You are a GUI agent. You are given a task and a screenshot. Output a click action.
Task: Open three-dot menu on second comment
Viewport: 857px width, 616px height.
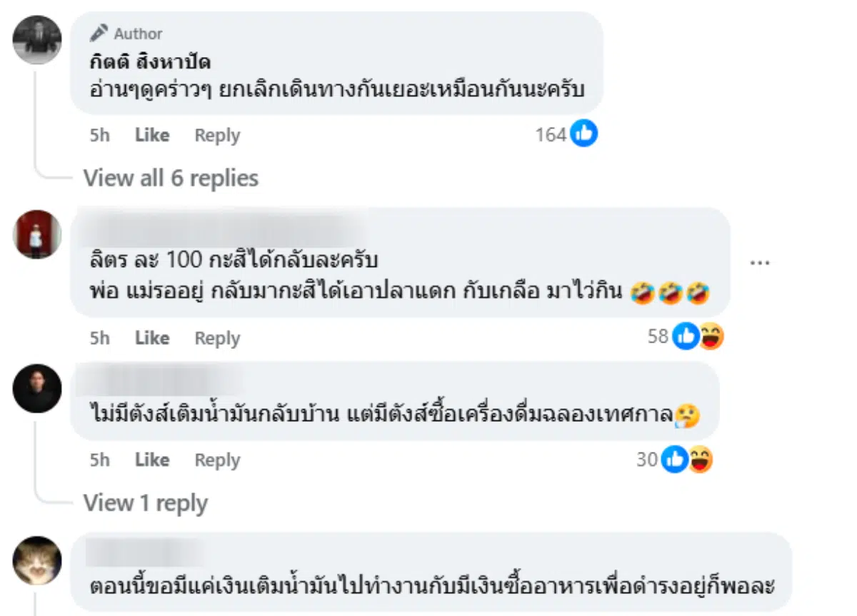760,263
